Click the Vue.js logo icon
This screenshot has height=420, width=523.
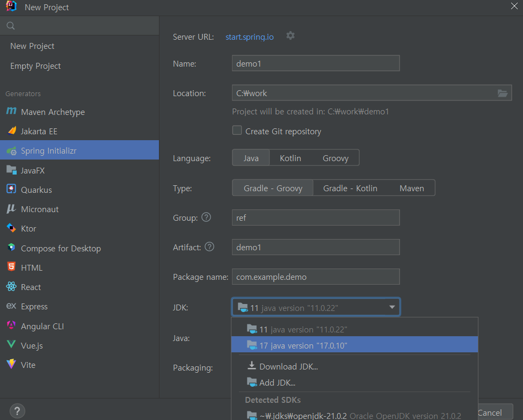11,345
